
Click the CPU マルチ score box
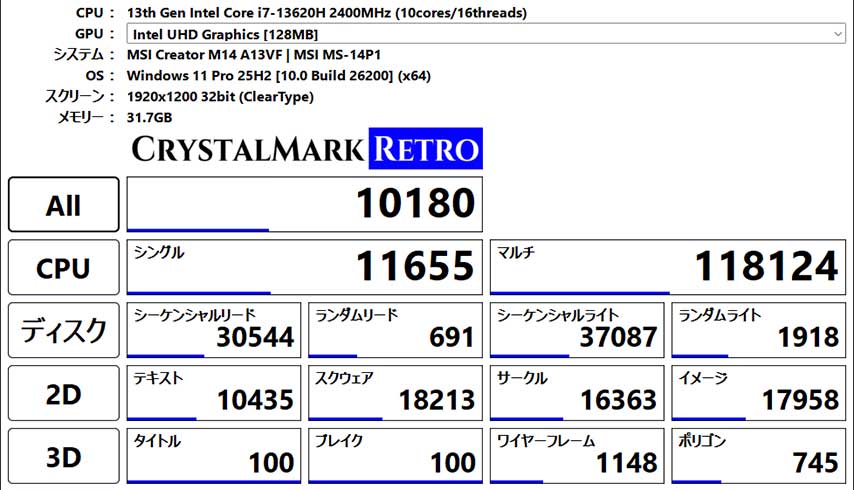coord(667,267)
